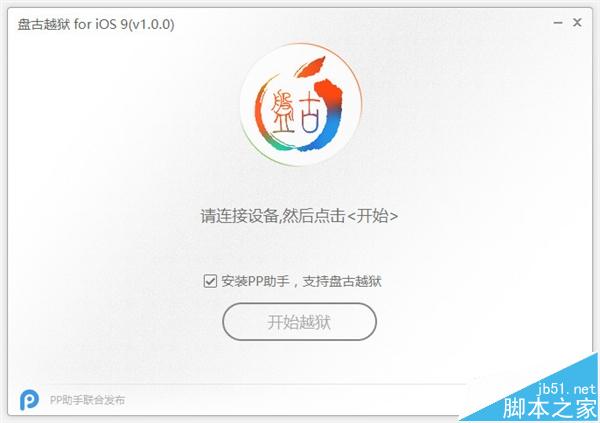Image resolution: width=600 pixels, height=423 pixels.
Task: Click the Pangu apple logo emblem
Action: (300, 105)
